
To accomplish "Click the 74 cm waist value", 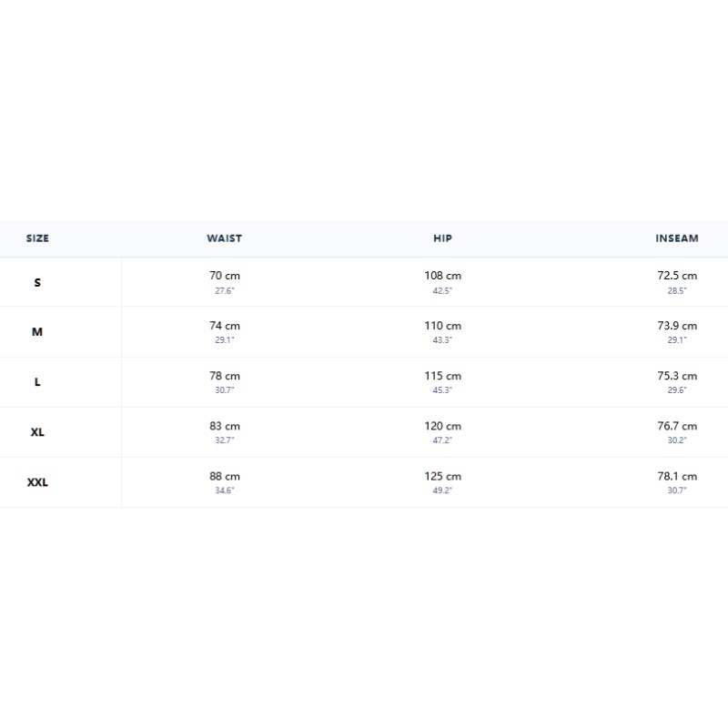I will click(224, 326).
